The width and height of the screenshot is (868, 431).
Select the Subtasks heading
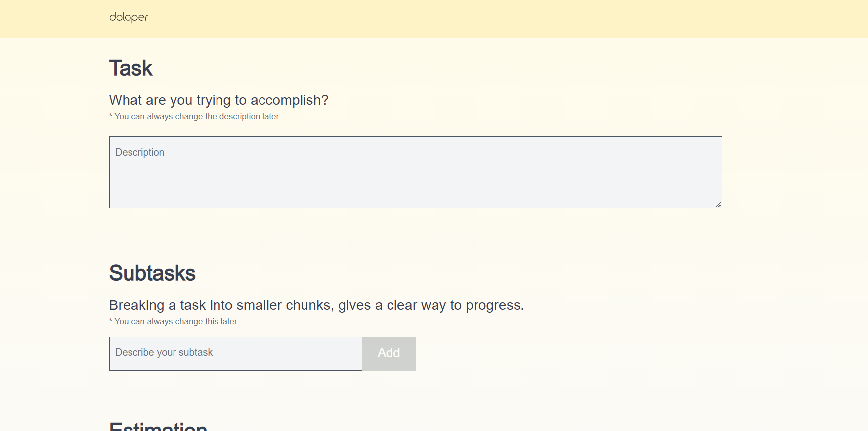click(152, 273)
